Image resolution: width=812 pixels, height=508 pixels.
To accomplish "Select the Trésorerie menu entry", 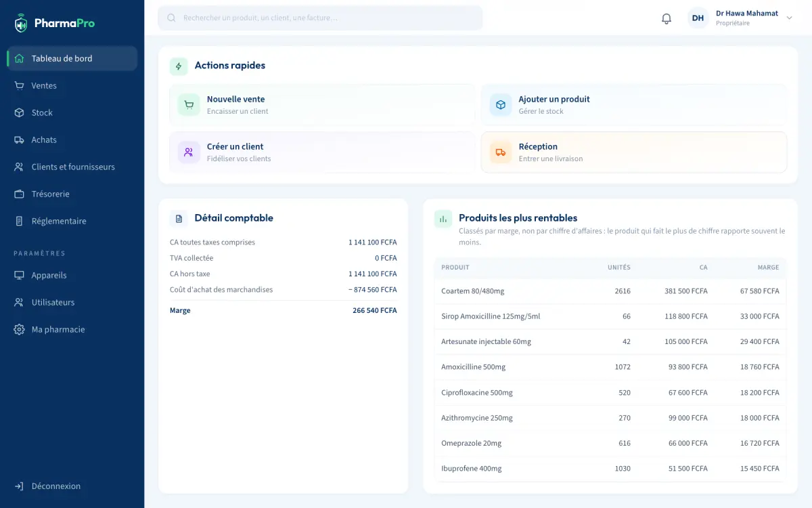I will 72,194.
